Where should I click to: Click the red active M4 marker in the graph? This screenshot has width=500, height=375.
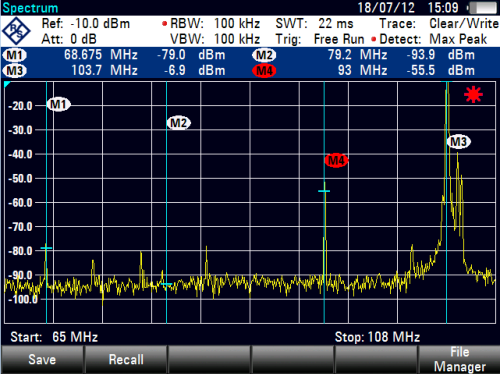336,161
